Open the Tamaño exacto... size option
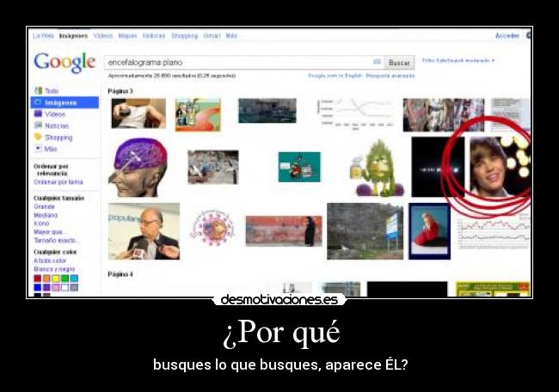Screen dimensions: 559x392 pos(54,241)
